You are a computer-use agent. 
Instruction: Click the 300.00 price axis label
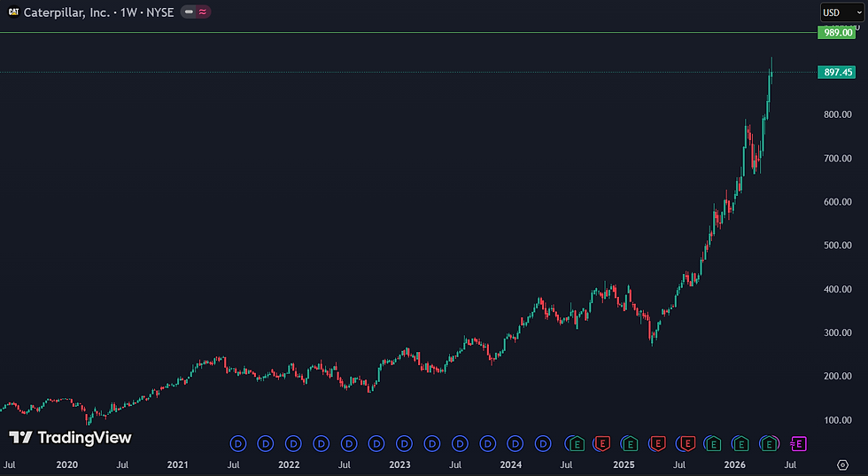(838, 333)
